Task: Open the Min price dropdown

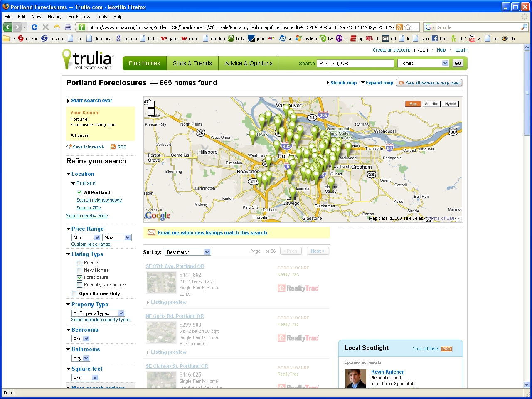Action: 86,238
